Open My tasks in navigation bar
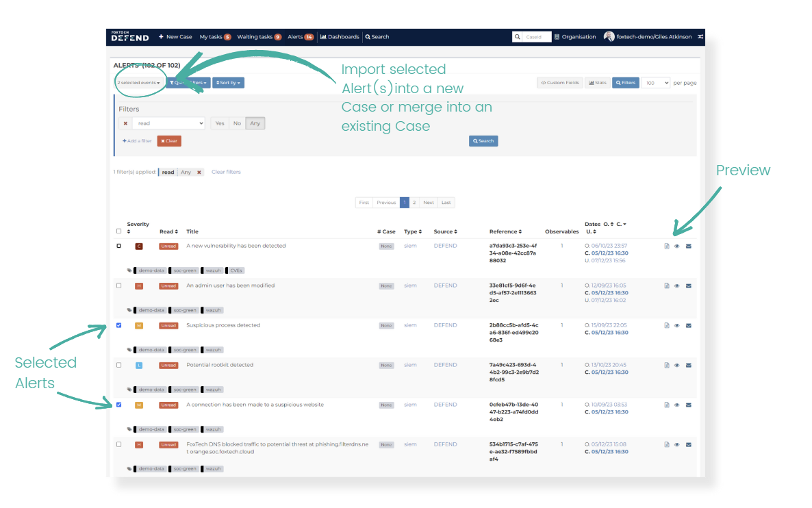812x508 pixels. 215,37
